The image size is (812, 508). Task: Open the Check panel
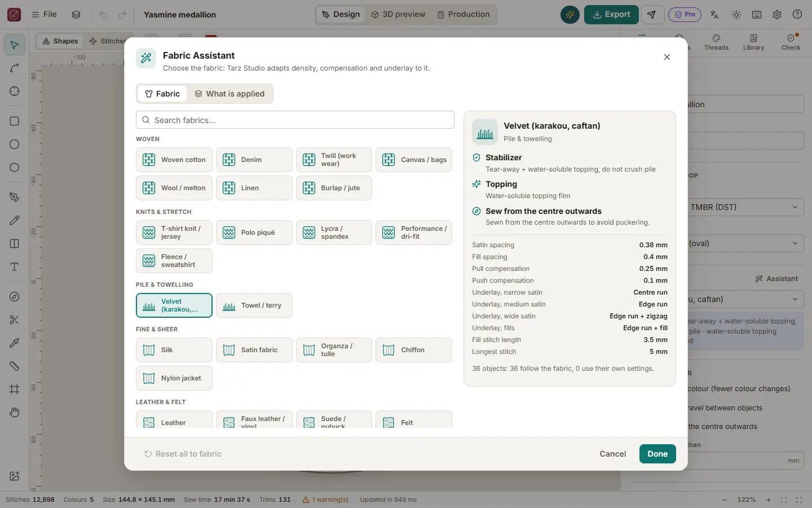pos(791,42)
